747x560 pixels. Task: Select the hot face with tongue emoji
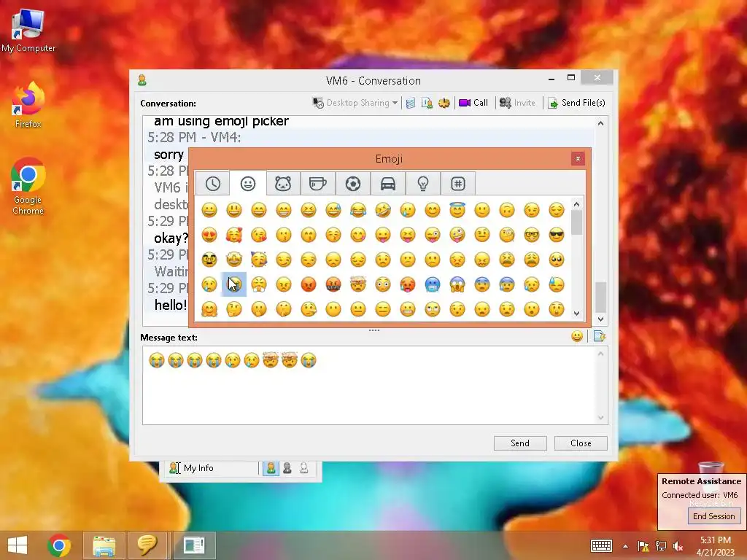click(408, 285)
